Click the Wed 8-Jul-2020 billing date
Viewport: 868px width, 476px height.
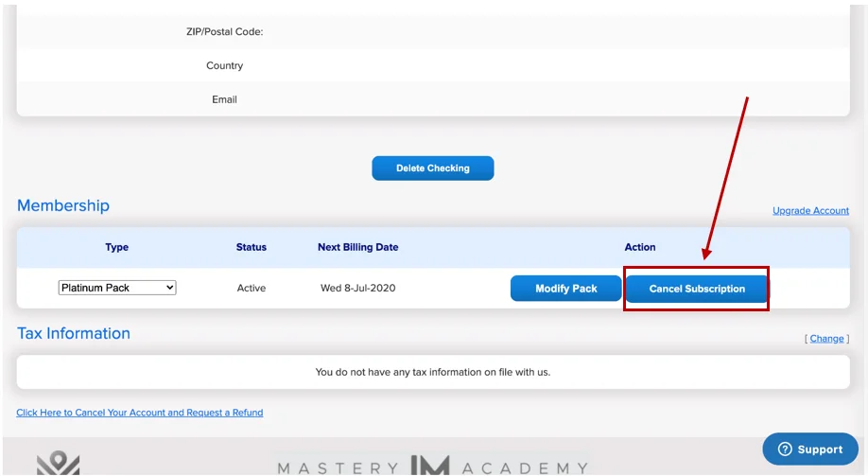(x=357, y=288)
